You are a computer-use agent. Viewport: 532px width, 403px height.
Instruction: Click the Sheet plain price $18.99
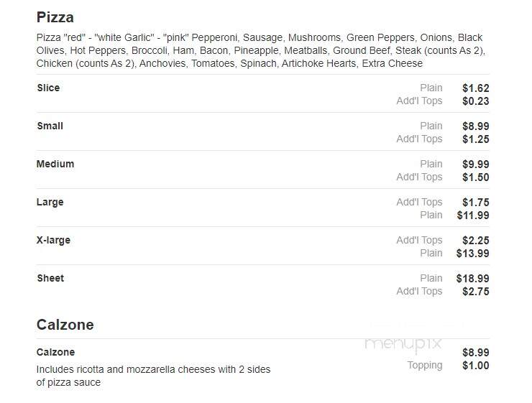click(x=472, y=279)
